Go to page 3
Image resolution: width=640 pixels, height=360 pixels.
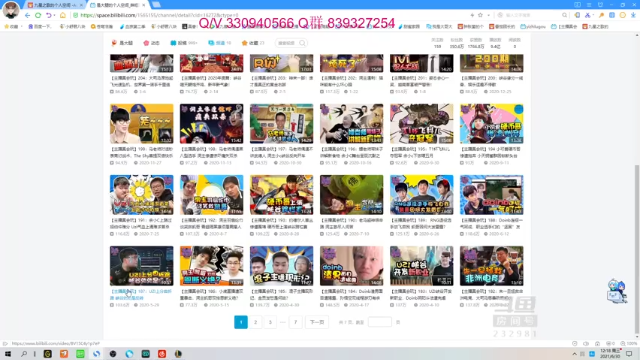[270, 322]
